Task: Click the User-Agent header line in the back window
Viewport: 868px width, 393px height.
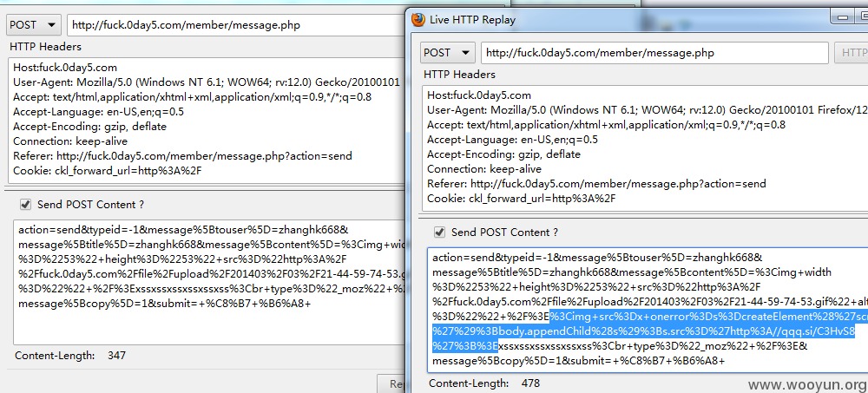Action: pos(208,82)
